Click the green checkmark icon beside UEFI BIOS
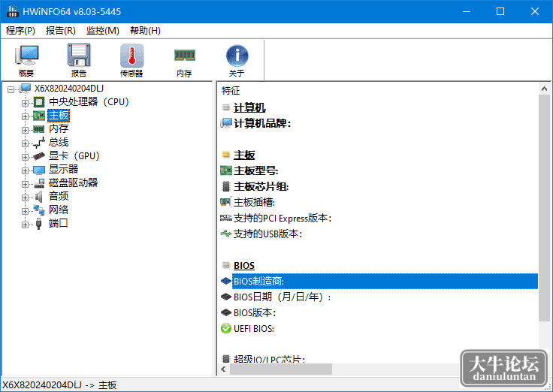The image size is (553, 392). coord(226,328)
